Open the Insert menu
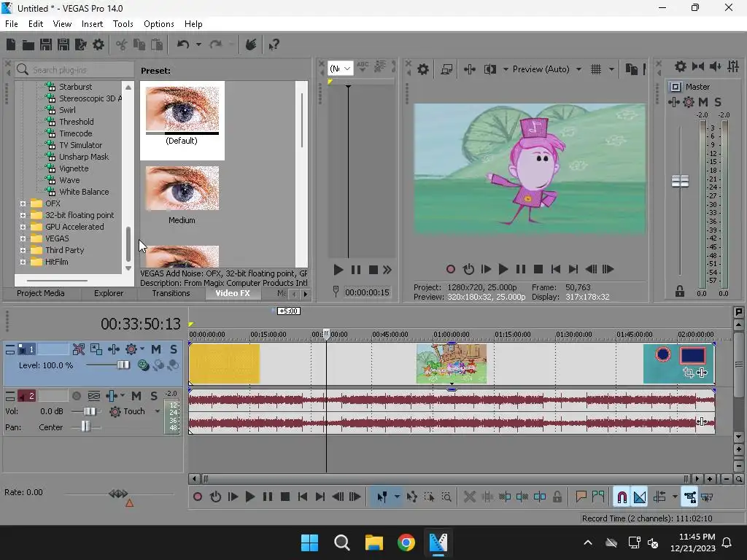Viewport: 747px width, 560px height. coord(92,24)
